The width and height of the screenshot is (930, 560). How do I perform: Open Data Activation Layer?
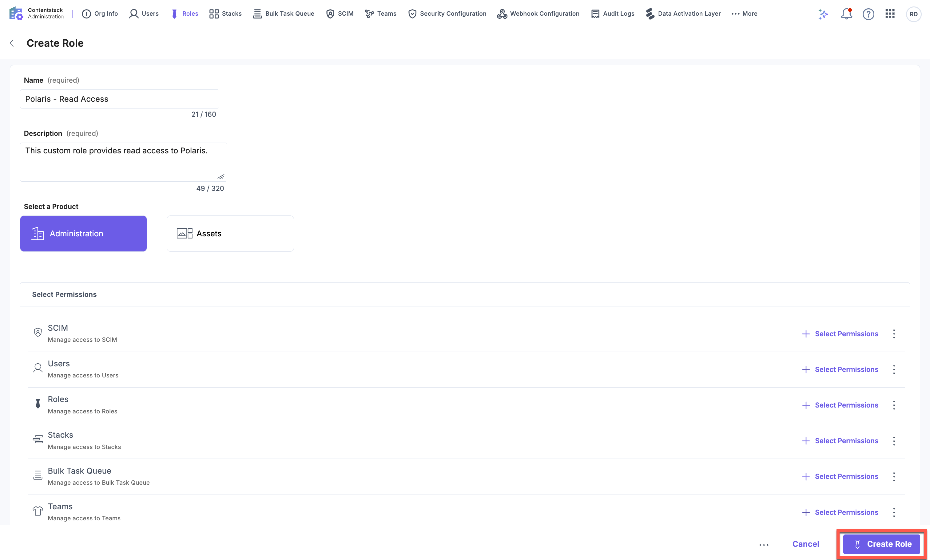pyautogui.click(x=683, y=14)
